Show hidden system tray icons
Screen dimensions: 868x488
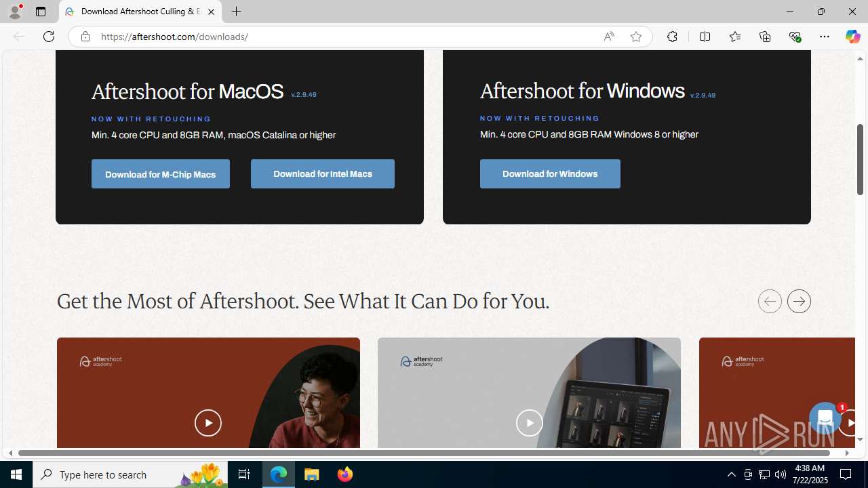pyautogui.click(x=731, y=474)
